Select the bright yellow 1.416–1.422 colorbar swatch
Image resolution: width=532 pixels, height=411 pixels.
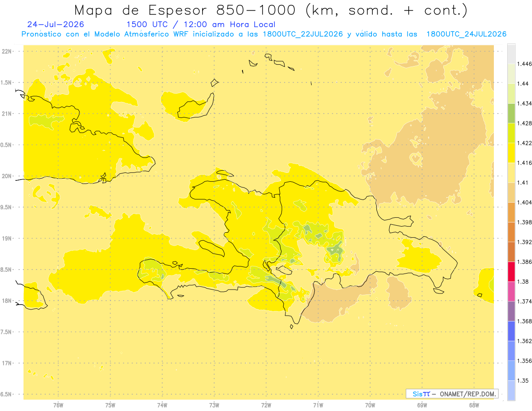(x=511, y=153)
